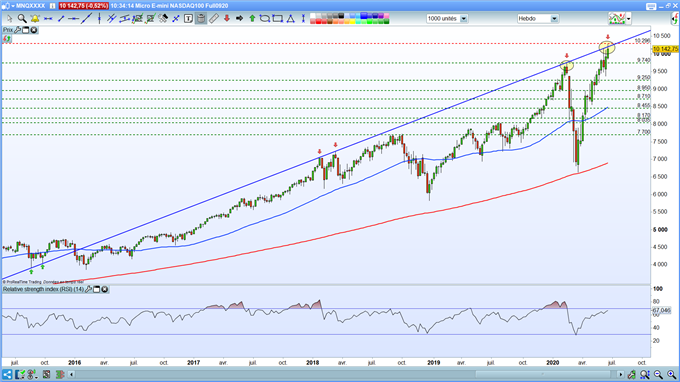Click the red-green arrows icon at top right

[675, 19]
